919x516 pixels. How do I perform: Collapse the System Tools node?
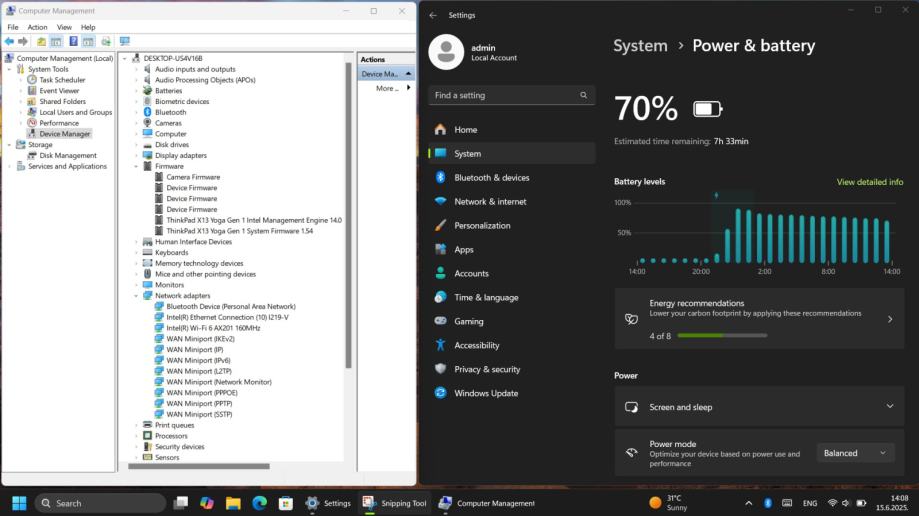pos(9,69)
